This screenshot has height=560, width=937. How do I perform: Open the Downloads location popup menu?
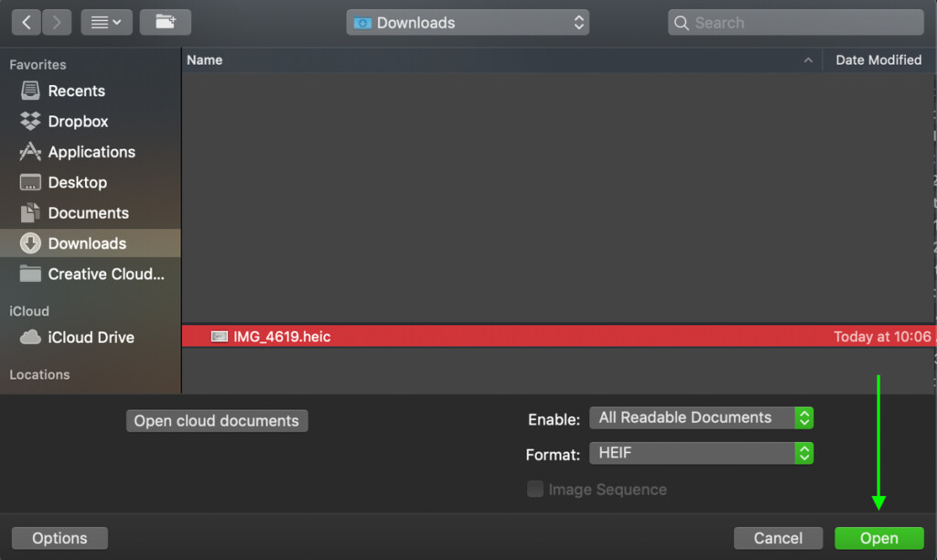(468, 23)
